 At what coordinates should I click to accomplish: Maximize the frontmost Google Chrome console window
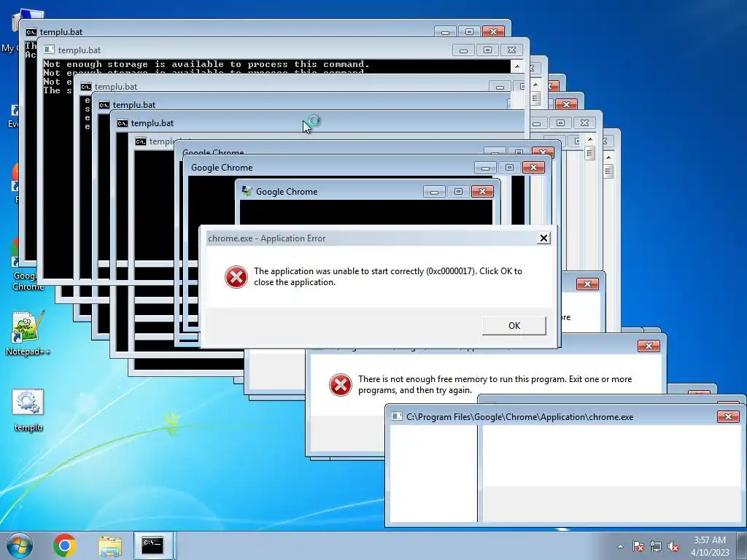click(x=458, y=192)
